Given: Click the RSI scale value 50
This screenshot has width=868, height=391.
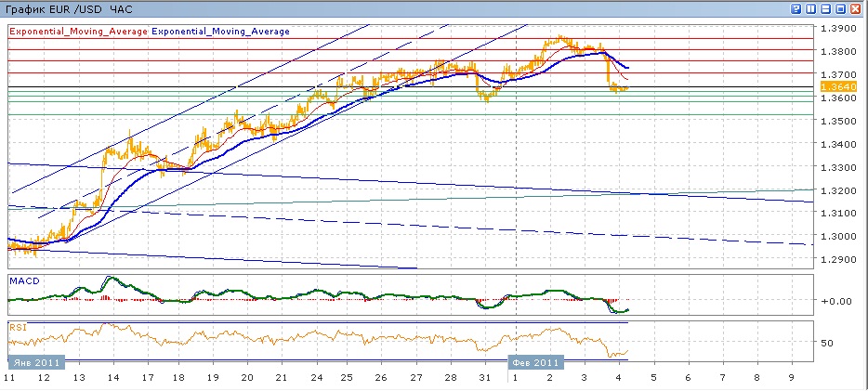Looking at the screenshot, I should [827, 343].
